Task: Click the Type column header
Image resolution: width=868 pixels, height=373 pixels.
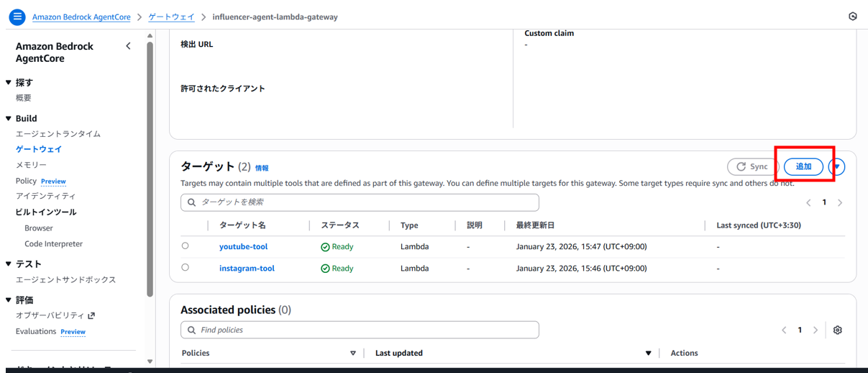Action: coord(409,225)
